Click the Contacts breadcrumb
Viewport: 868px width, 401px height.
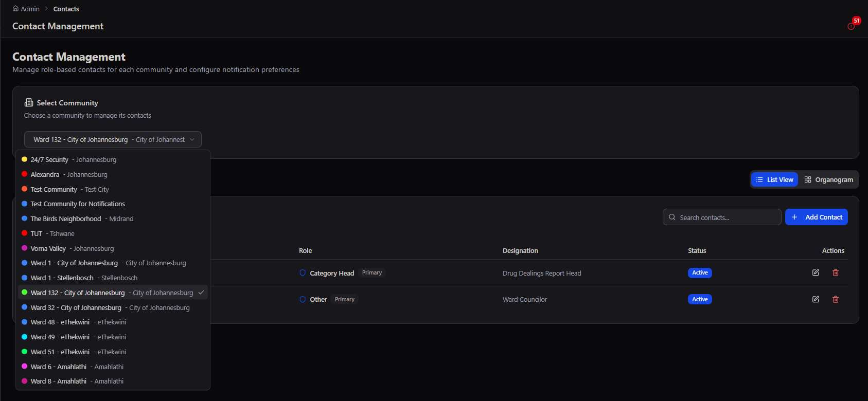[x=66, y=9]
